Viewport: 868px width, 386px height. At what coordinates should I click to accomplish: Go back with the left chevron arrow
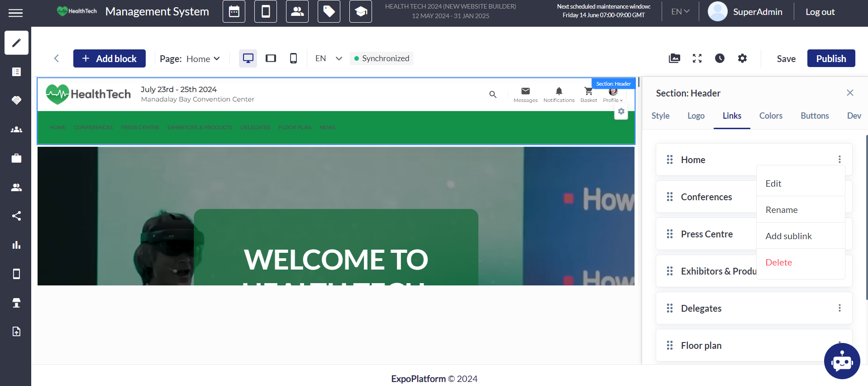[57, 58]
